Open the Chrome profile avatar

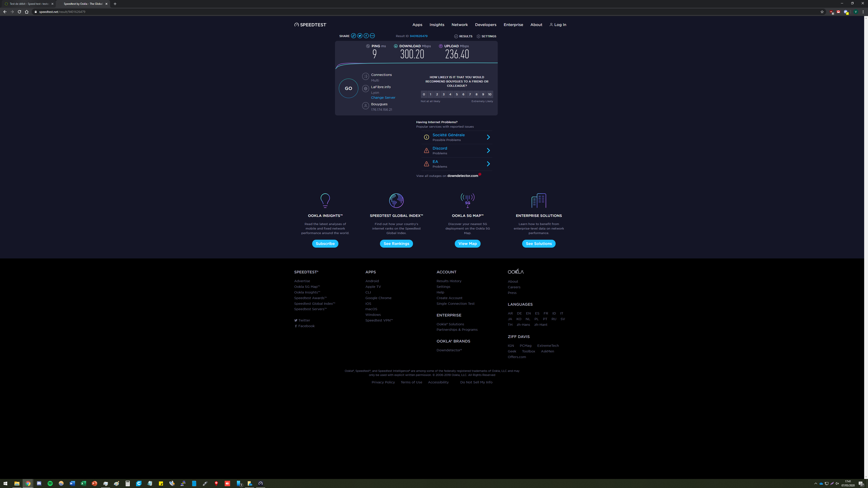coord(856,12)
